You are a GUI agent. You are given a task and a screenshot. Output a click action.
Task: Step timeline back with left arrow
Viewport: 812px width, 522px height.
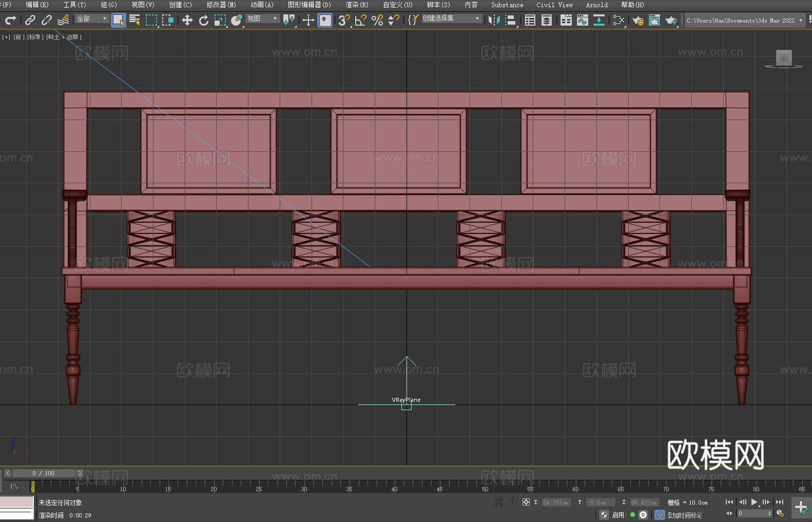coord(7,473)
